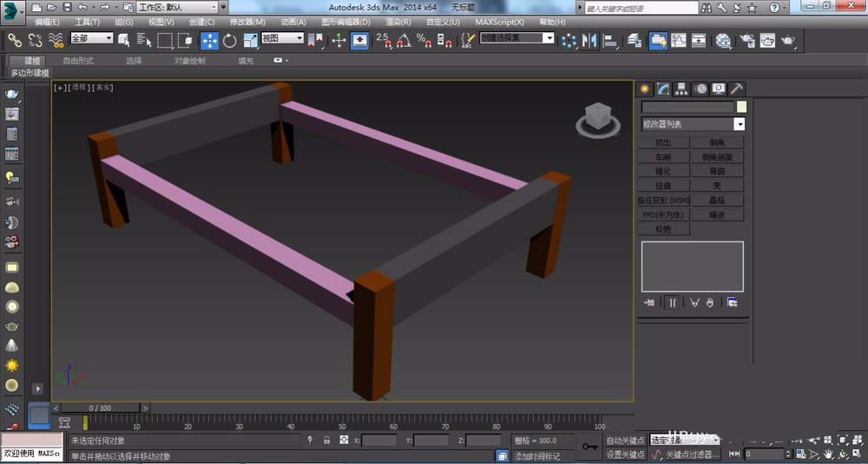Screen dimensions: 868x464
Task: Open the key filter dropdown 选定对象
Action: [x=684, y=441]
